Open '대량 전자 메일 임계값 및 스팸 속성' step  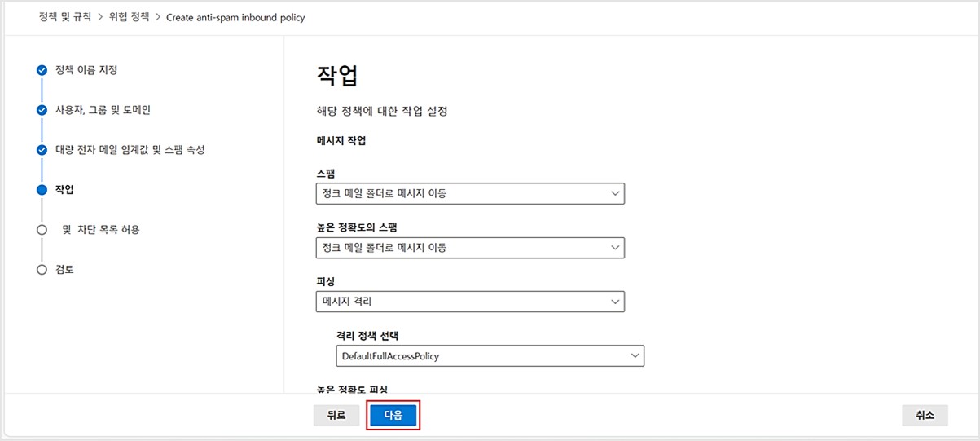tap(130, 150)
